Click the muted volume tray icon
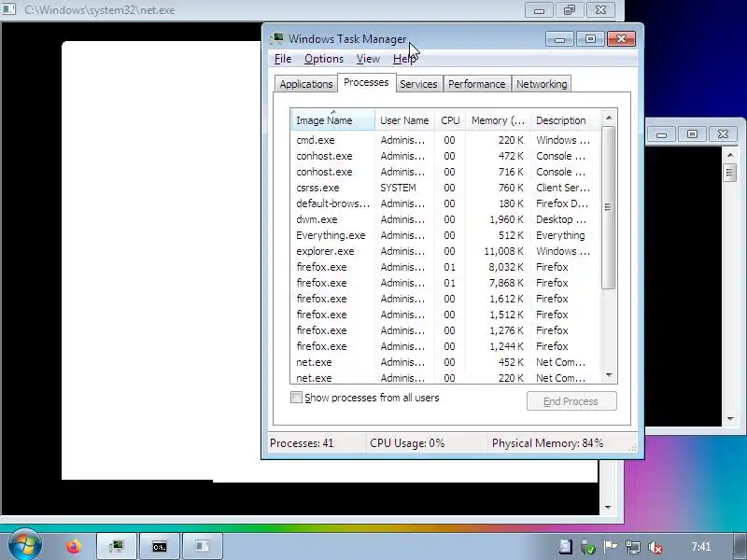This screenshot has height=560, width=747. 656,547
